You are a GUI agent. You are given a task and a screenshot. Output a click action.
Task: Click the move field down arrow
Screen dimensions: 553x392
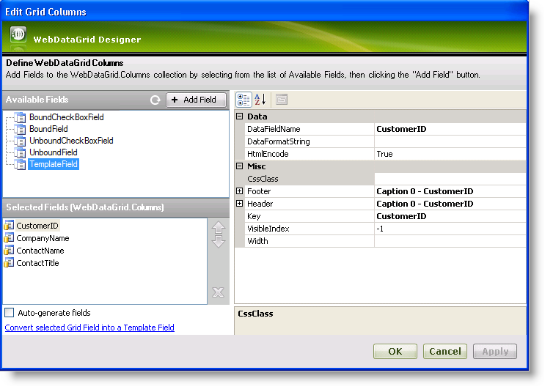pyautogui.click(x=218, y=241)
